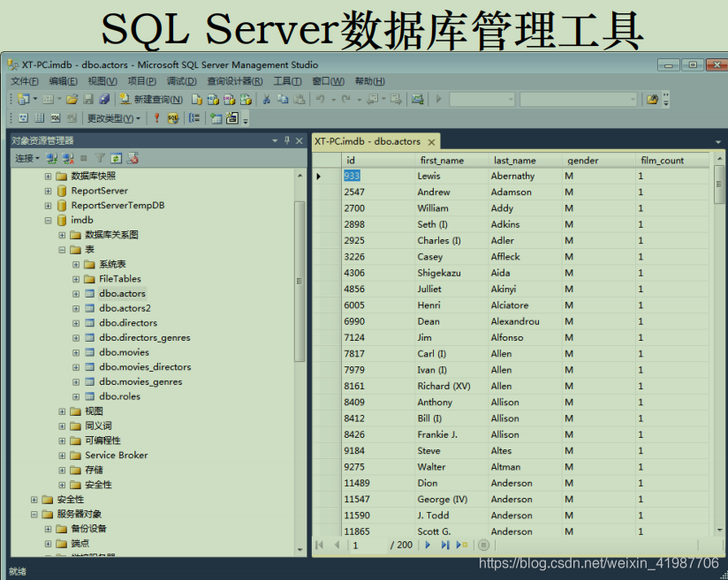Click the Activity Monitor icon
The width and height of the screenshot is (728, 580).
[x=417, y=99]
